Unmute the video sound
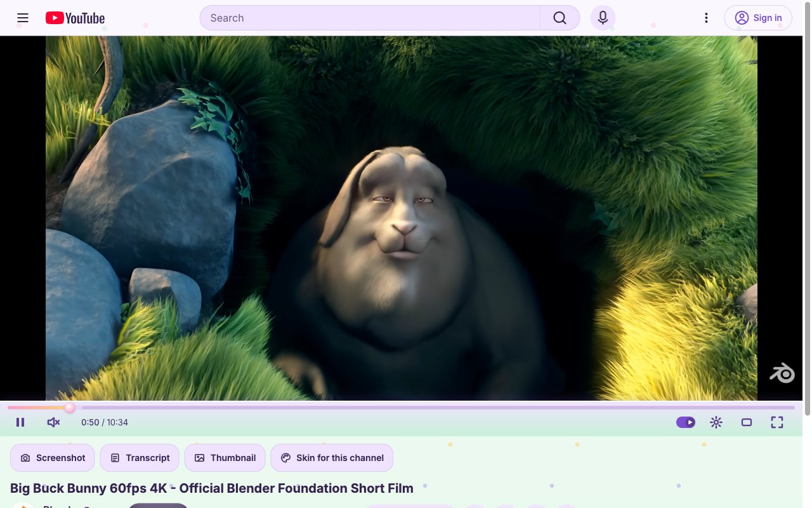 pos(53,422)
